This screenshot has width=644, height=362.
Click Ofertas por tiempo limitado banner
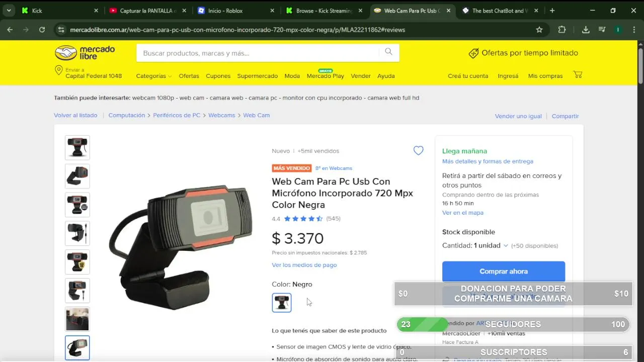click(523, 53)
